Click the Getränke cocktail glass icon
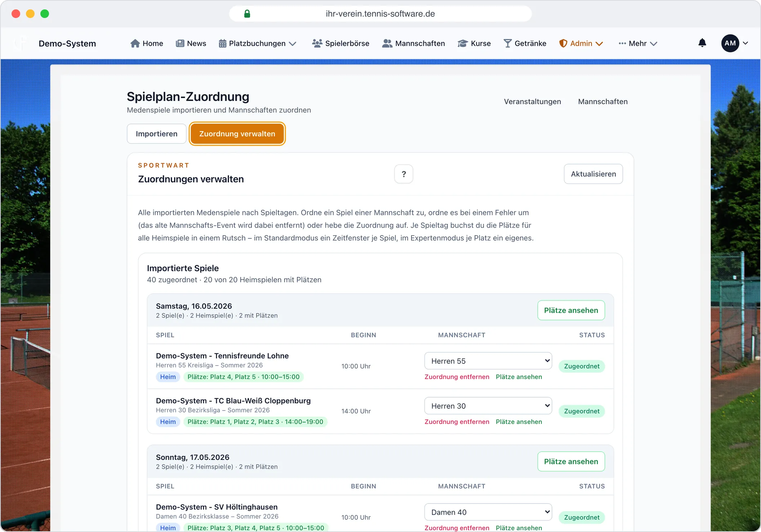The width and height of the screenshot is (761, 532). (507, 44)
